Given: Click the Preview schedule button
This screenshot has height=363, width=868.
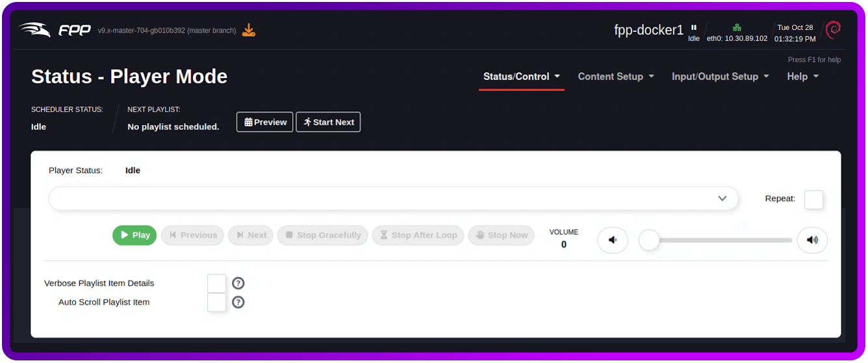Looking at the screenshot, I should pos(264,122).
